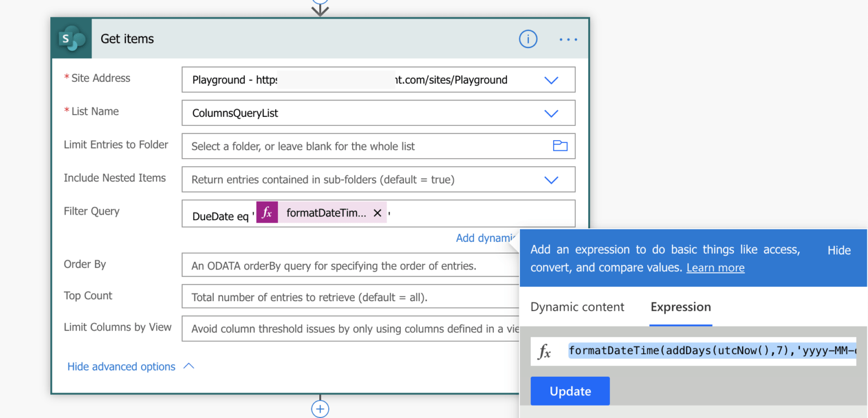This screenshot has height=418, width=868.
Task: Click the Get items title text
Action: tap(127, 39)
